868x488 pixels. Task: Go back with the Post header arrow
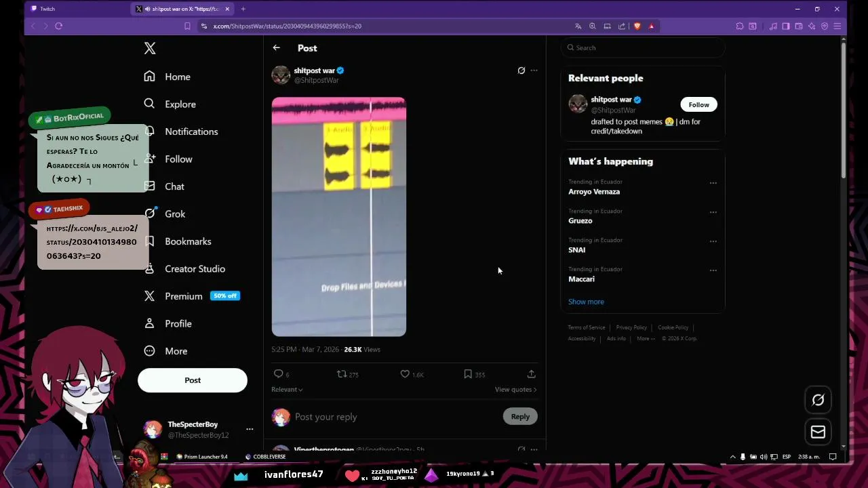click(x=276, y=47)
